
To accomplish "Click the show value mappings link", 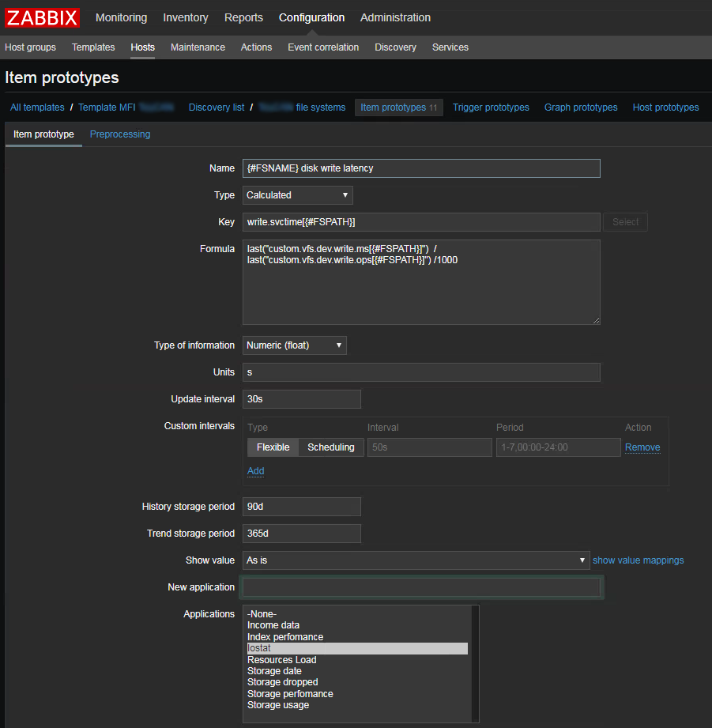I will [x=638, y=560].
